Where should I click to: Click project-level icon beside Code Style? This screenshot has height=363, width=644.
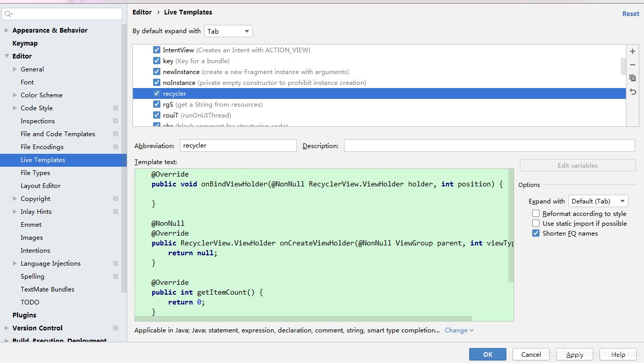(x=115, y=108)
